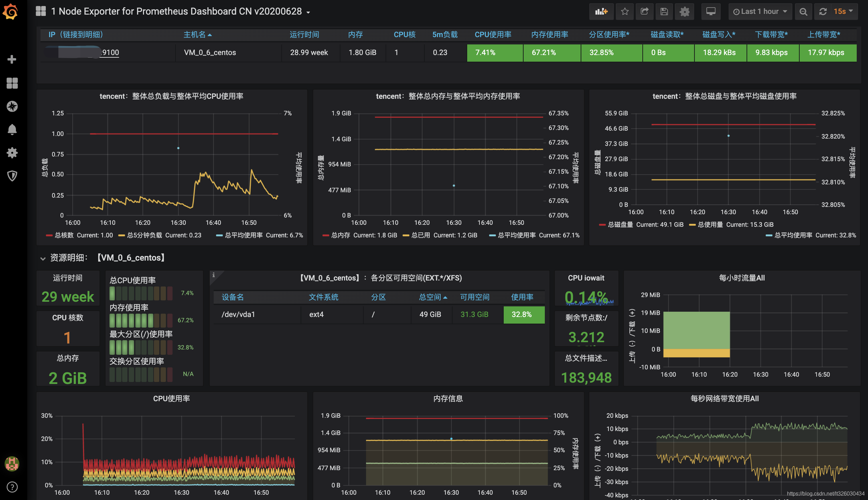Open dashboard settings gear in top bar
This screenshot has width=868, height=500.
coord(684,11)
